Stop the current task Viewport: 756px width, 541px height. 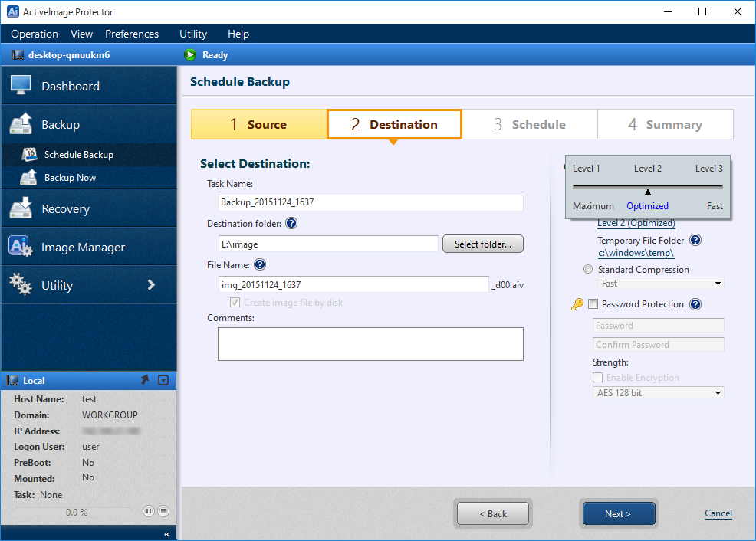pyautogui.click(x=164, y=511)
